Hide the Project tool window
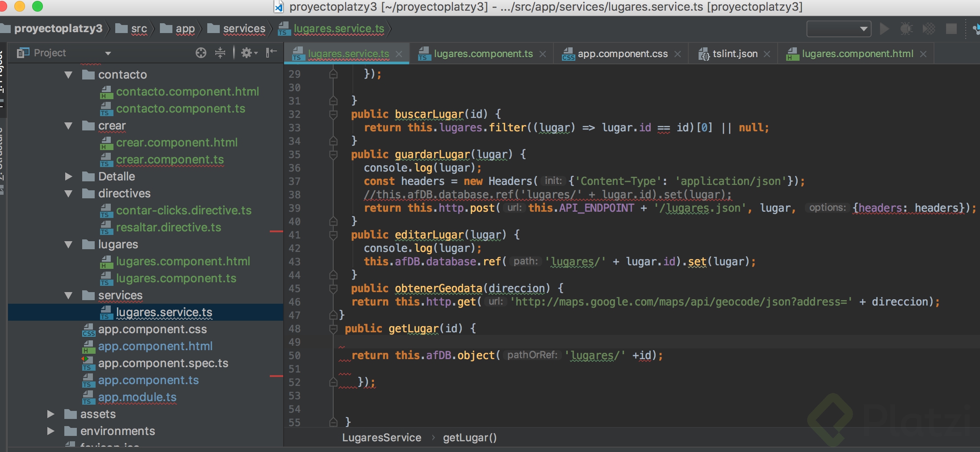The image size is (980, 452). pos(271,53)
